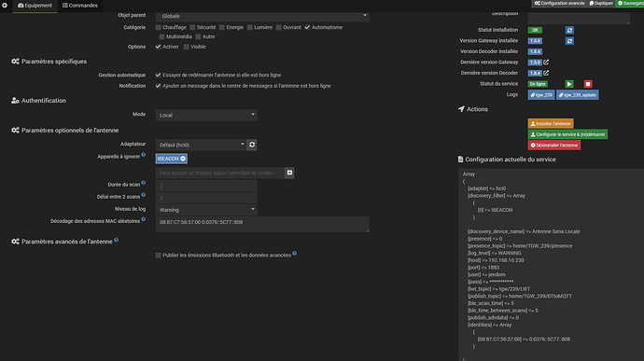Click the add device plus icon
This screenshot has width=644, height=361.
[289, 173]
